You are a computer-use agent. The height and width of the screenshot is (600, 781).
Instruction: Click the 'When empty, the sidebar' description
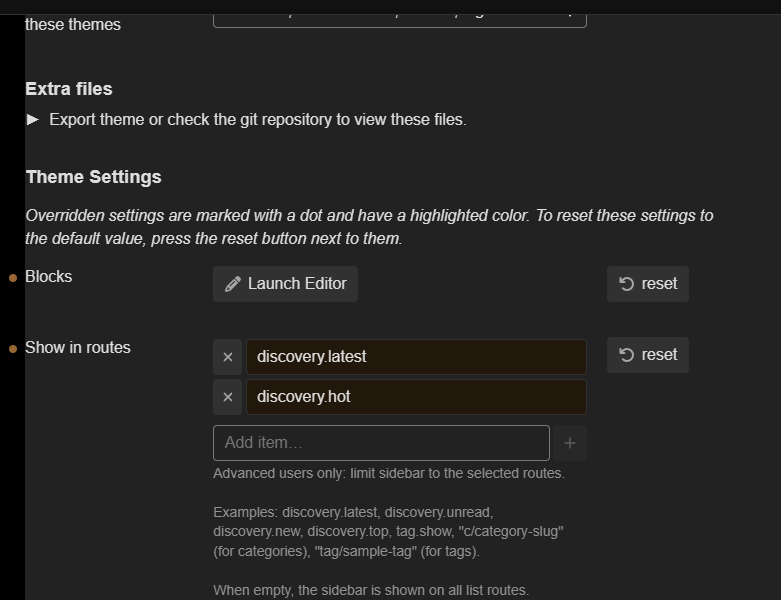(371, 591)
